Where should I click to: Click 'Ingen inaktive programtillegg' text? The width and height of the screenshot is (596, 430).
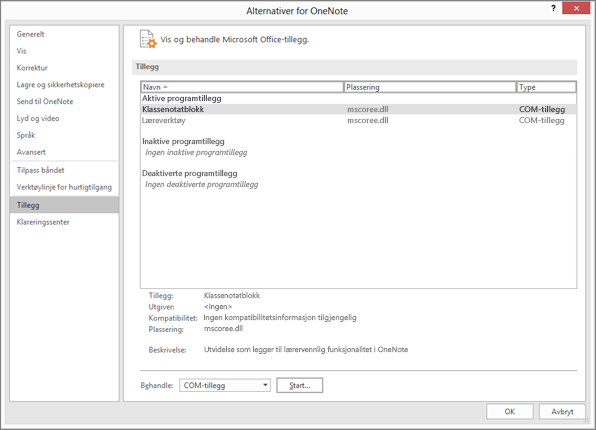(196, 152)
